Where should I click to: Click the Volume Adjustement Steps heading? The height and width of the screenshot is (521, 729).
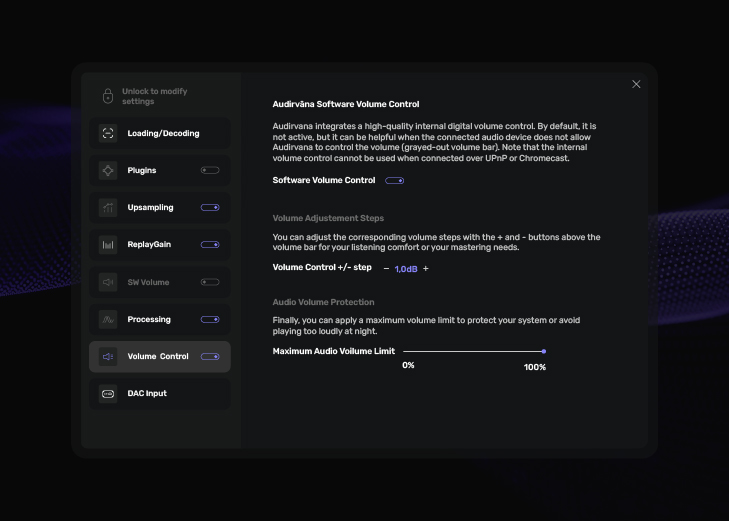328,218
